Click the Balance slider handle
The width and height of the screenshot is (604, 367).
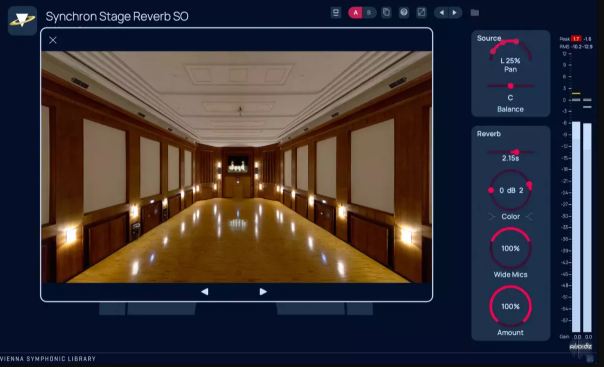(510, 86)
